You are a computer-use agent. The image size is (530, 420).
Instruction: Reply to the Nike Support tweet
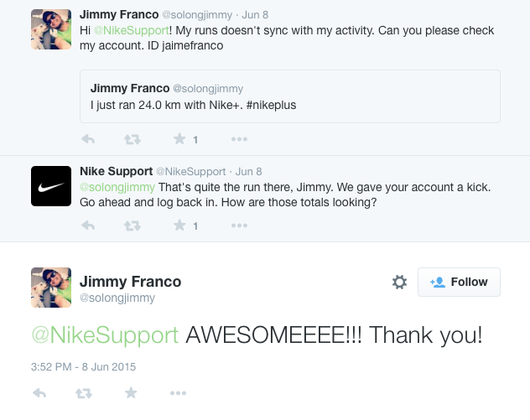pyautogui.click(x=86, y=226)
